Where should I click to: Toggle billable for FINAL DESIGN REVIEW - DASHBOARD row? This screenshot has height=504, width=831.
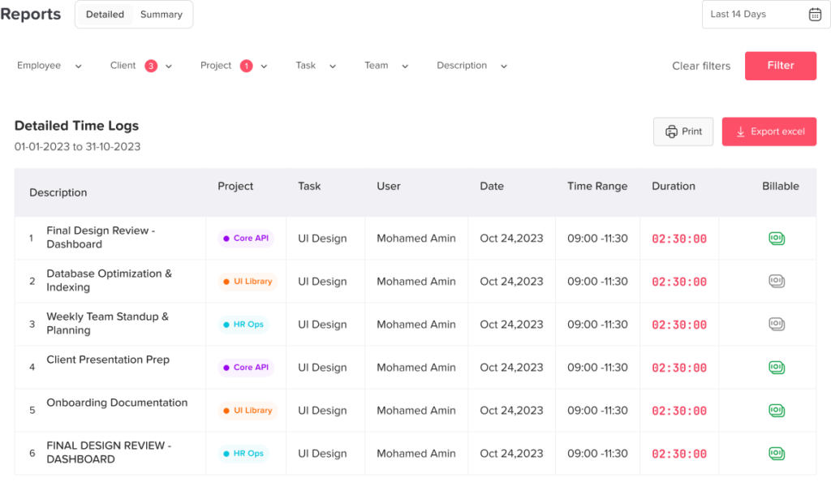[777, 453]
